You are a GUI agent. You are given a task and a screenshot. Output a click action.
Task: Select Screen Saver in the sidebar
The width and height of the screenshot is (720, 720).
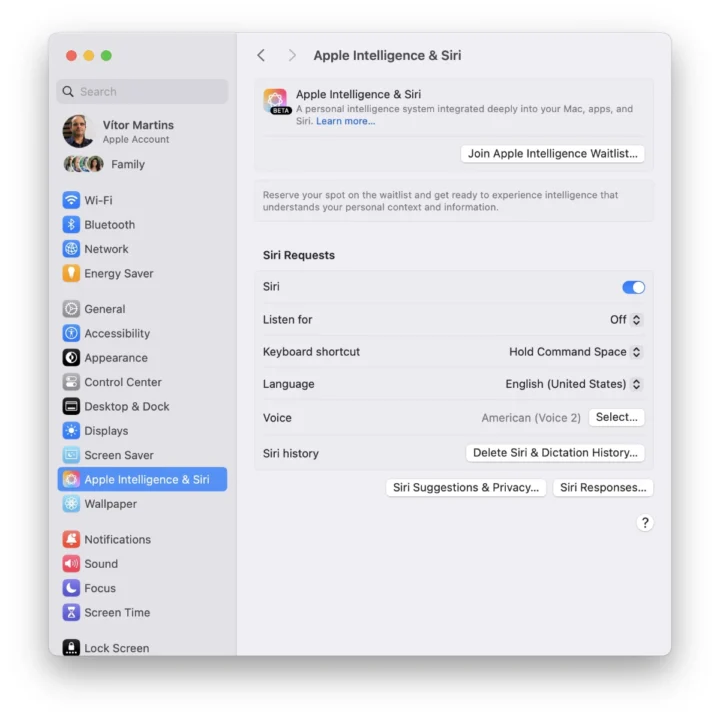tap(142, 455)
